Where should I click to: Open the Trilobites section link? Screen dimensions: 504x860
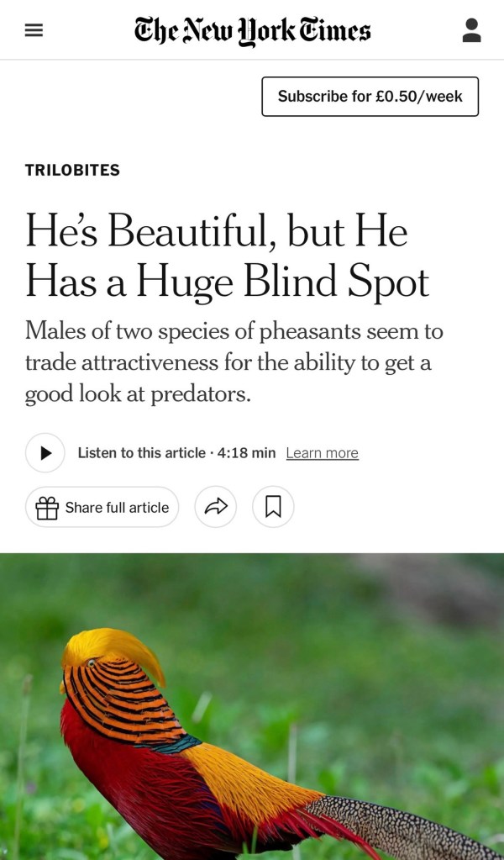[x=72, y=170]
